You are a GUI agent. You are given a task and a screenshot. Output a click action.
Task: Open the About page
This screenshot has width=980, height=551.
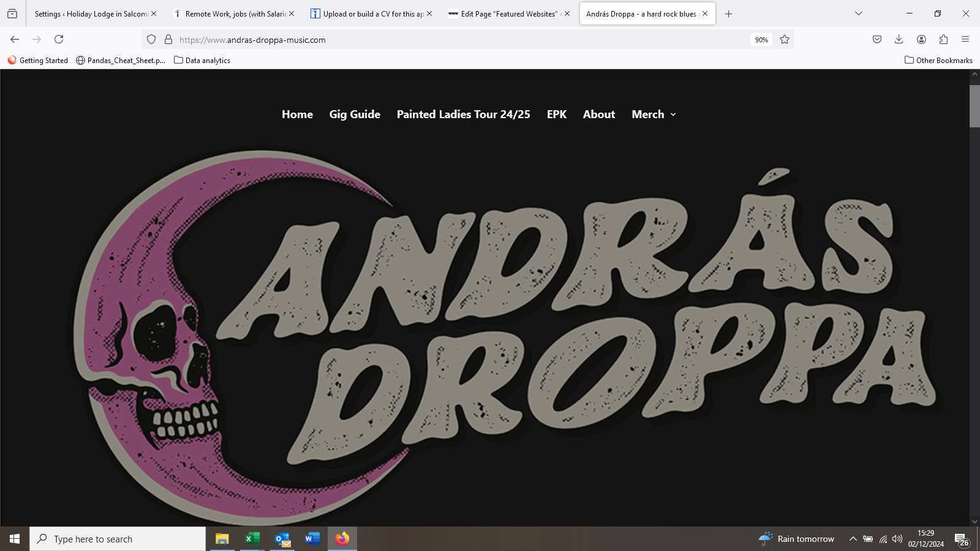[x=599, y=114]
